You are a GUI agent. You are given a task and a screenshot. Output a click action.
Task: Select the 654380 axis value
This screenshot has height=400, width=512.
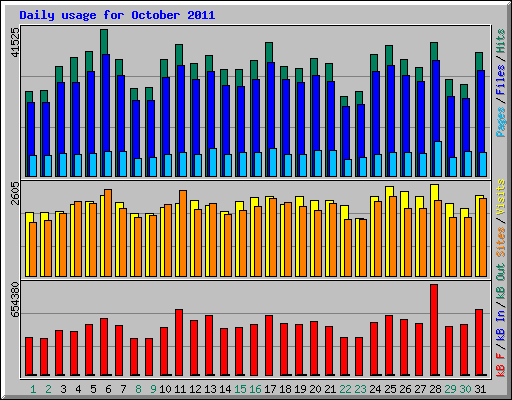pyautogui.click(x=15, y=300)
